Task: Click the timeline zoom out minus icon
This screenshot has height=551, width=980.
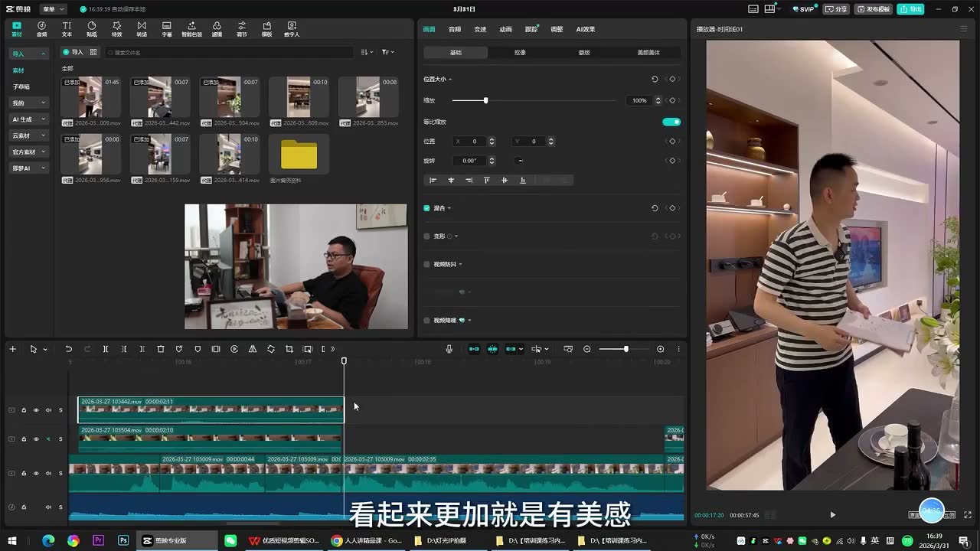Action: tap(587, 349)
